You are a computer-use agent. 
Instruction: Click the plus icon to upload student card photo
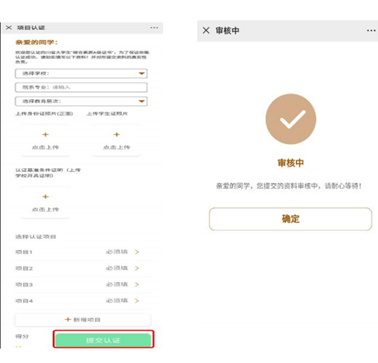coord(116,134)
